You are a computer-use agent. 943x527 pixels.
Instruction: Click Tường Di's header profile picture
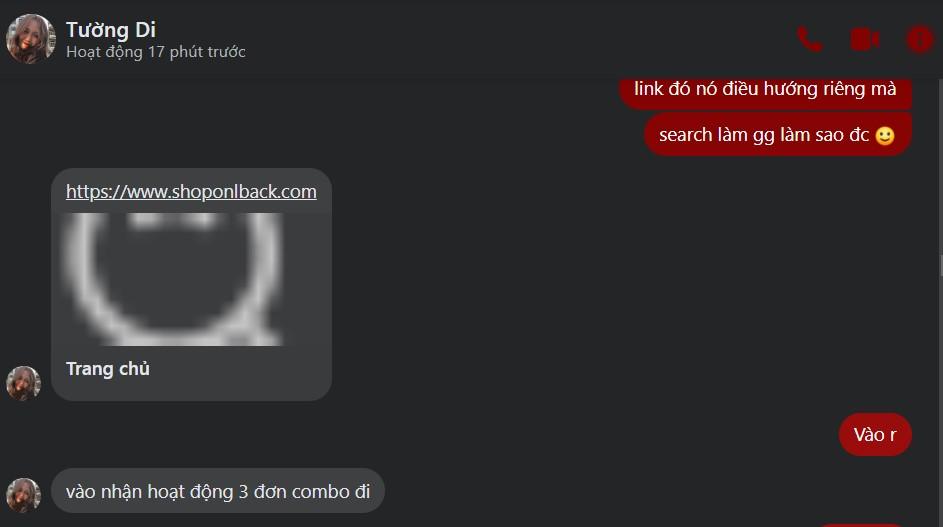click(31, 39)
